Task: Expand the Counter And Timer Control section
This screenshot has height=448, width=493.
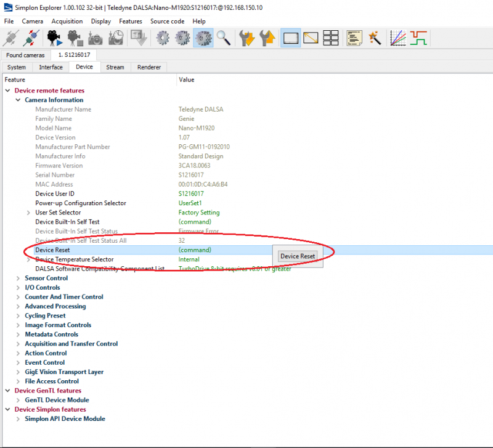Action: [x=18, y=297]
